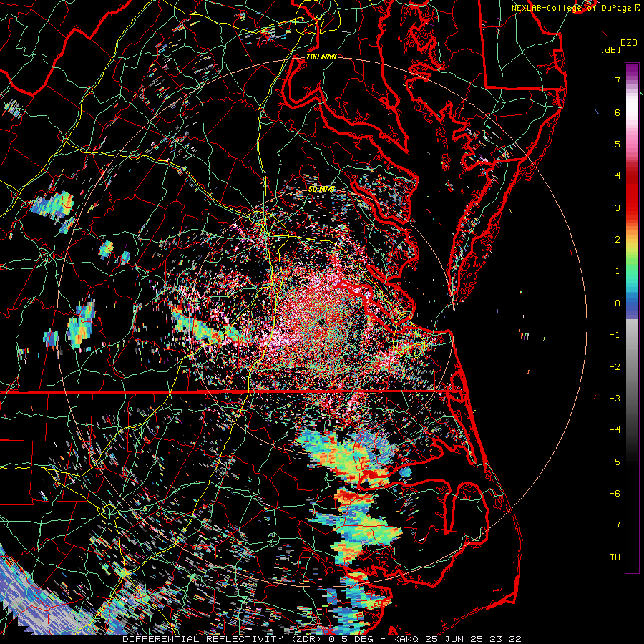Viewport: 644px width, 644px height.
Task: Select the 5 value on the dB scale
Action: tap(618, 144)
